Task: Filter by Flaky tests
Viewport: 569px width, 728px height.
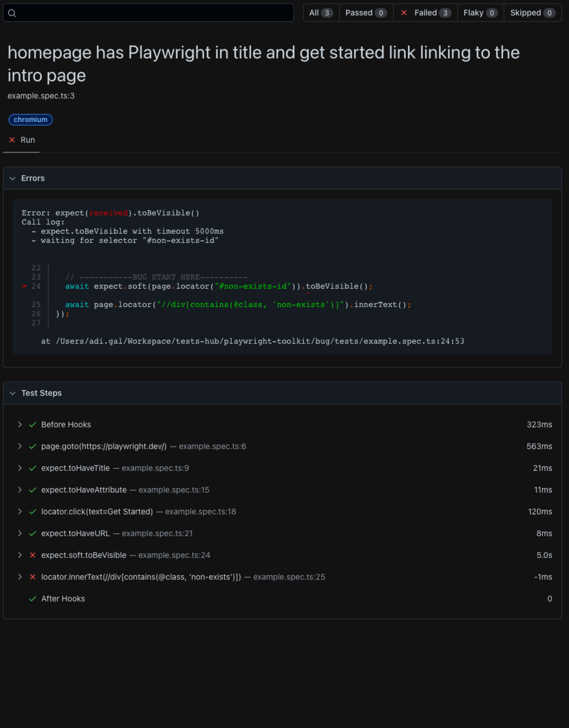Action: pos(481,13)
